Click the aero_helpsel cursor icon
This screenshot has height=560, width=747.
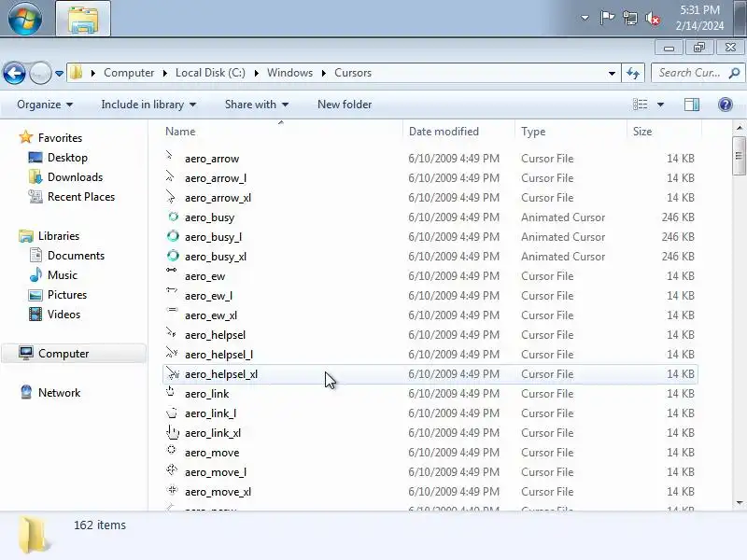click(172, 332)
